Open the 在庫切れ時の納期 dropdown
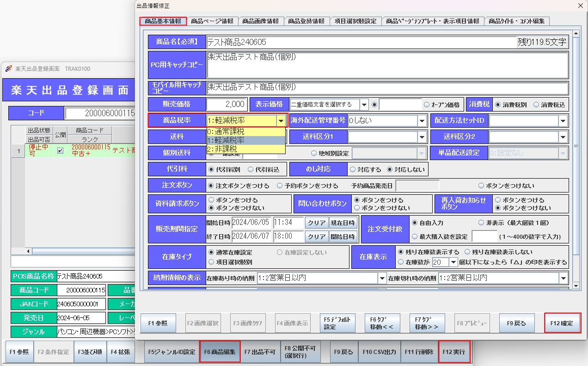588x366 pixels. (x=563, y=278)
